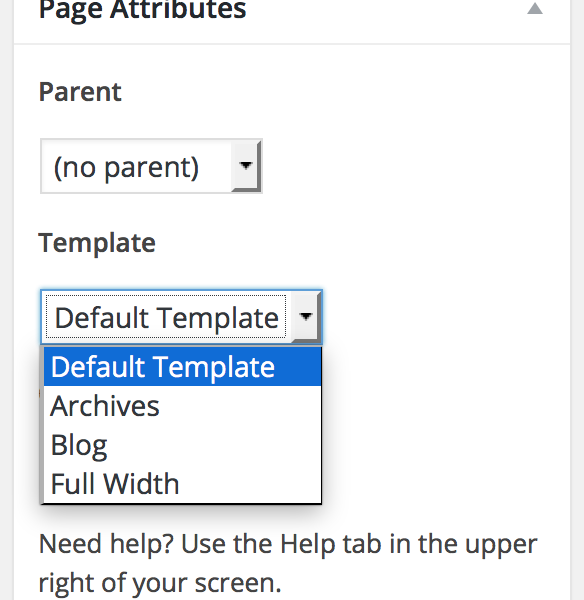The height and width of the screenshot is (600, 584).
Task: Collapse the Page Attributes panel with the triangle
Action: (x=535, y=8)
